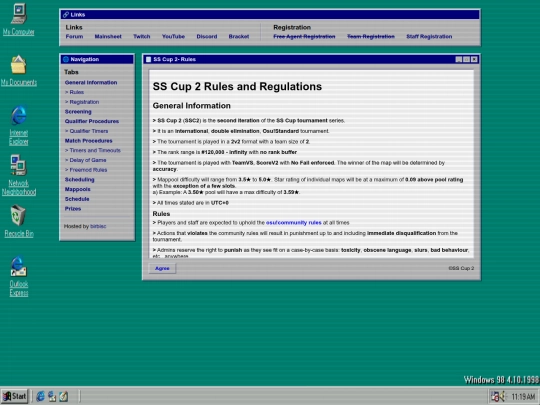540x405 pixels.
Task: Click the chain-link icon in the Links title bar
Action: (x=66, y=14)
